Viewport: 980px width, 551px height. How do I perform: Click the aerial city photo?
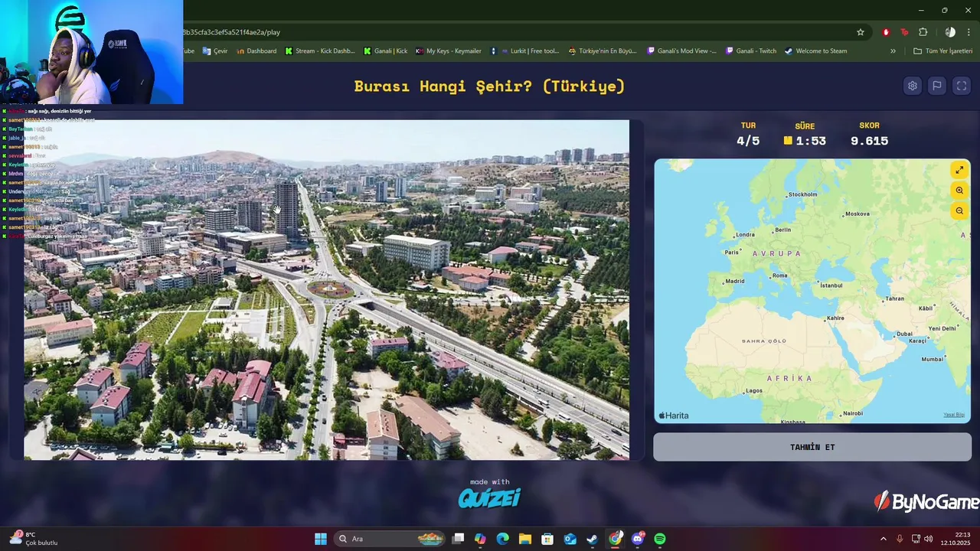[x=326, y=289]
